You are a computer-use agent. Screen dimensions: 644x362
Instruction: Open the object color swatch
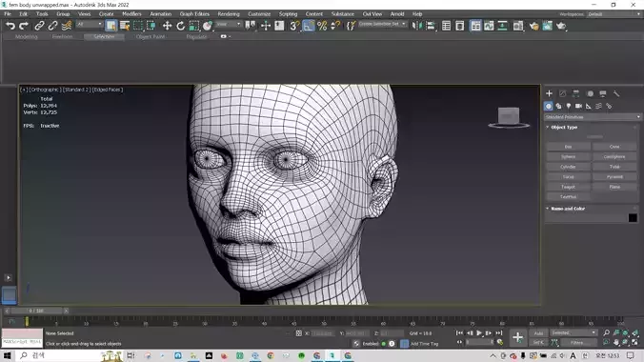(633, 218)
